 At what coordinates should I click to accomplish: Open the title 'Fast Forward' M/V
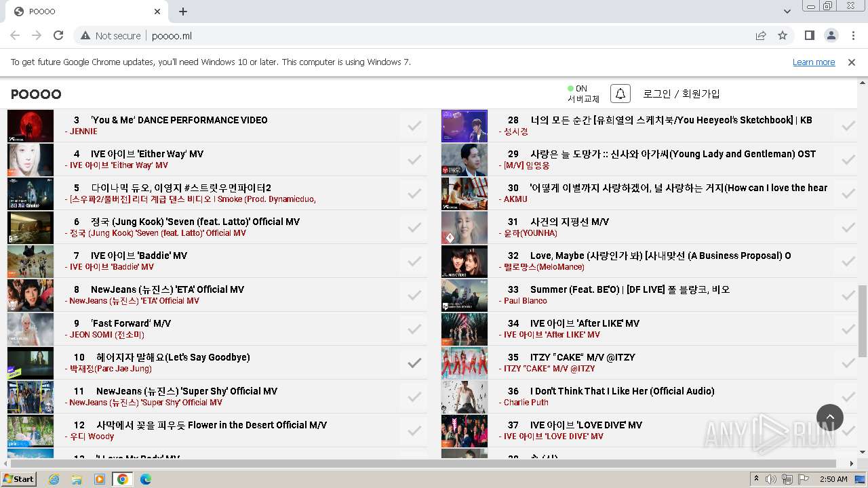(131, 323)
